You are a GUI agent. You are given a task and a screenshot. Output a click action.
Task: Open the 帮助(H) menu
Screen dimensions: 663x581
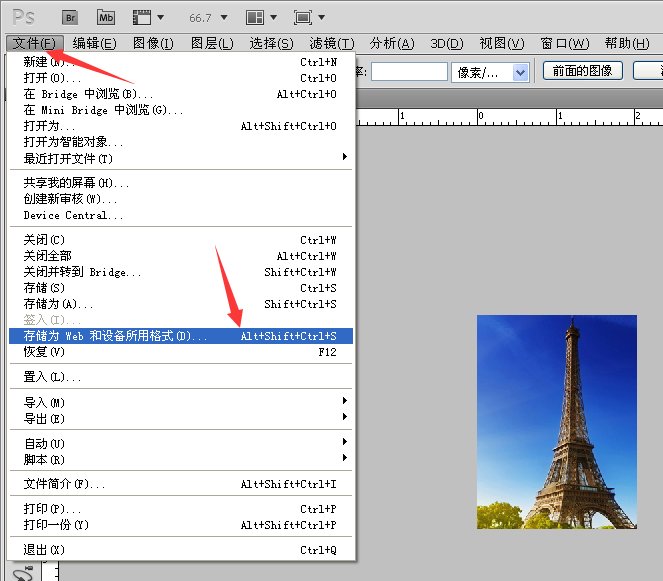click(627, 43)
